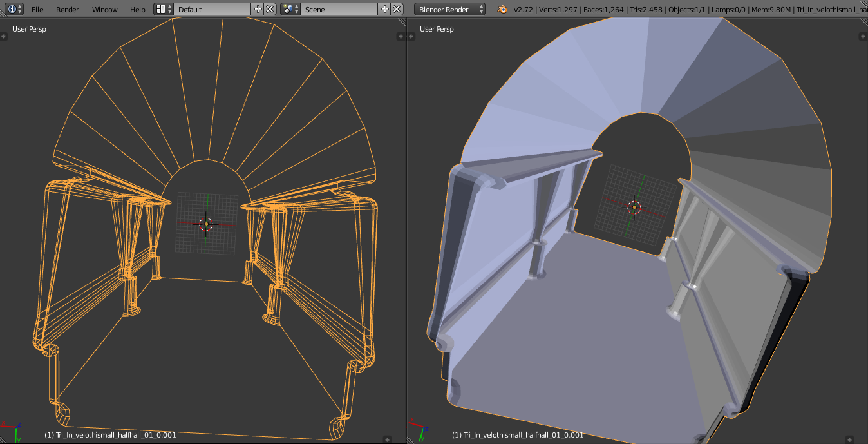Expand the Blender Render engine dropdown

click(x=450, y=9)
